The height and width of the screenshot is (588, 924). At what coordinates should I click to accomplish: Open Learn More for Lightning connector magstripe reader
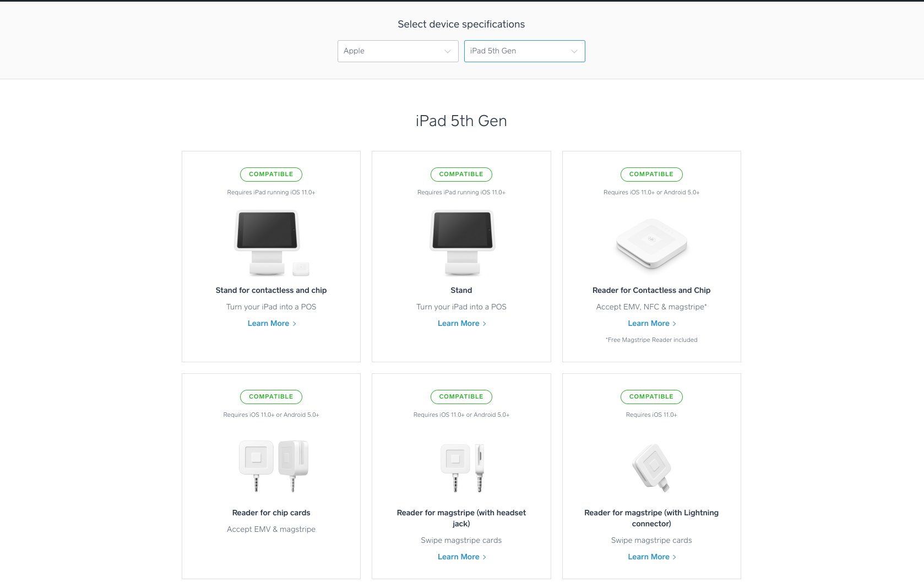(651, 557)
